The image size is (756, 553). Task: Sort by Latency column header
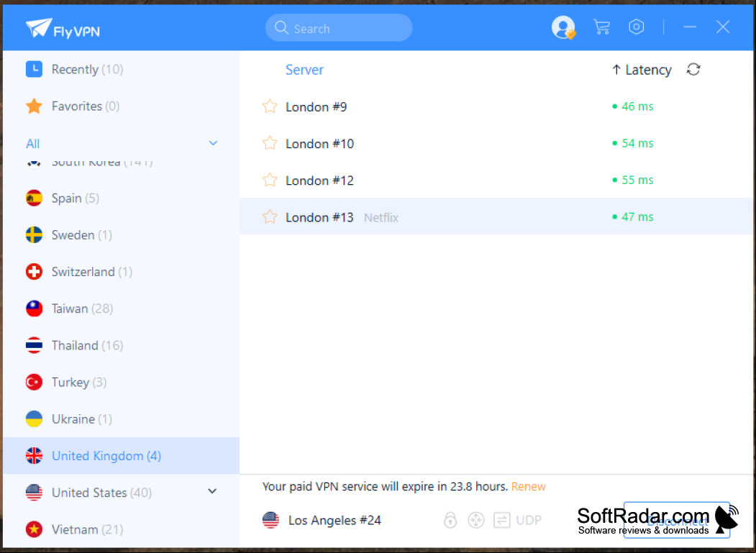[x=641, y=70]
